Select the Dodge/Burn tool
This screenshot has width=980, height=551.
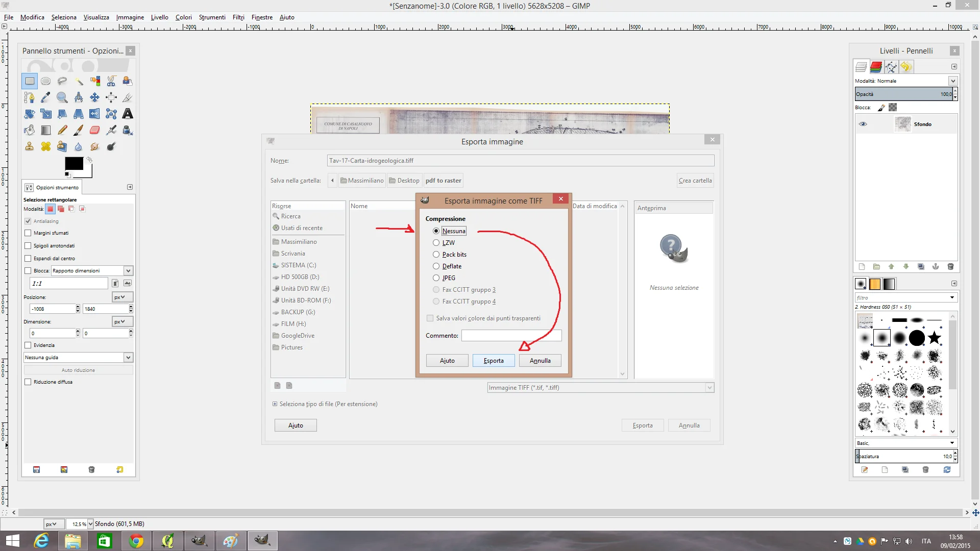coord(111,146)
